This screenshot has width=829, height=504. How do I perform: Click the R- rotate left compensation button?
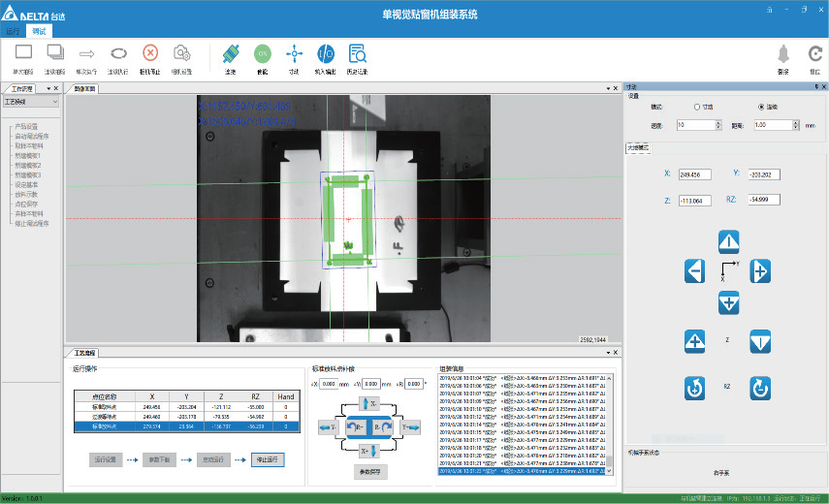(x=357, y=426)
